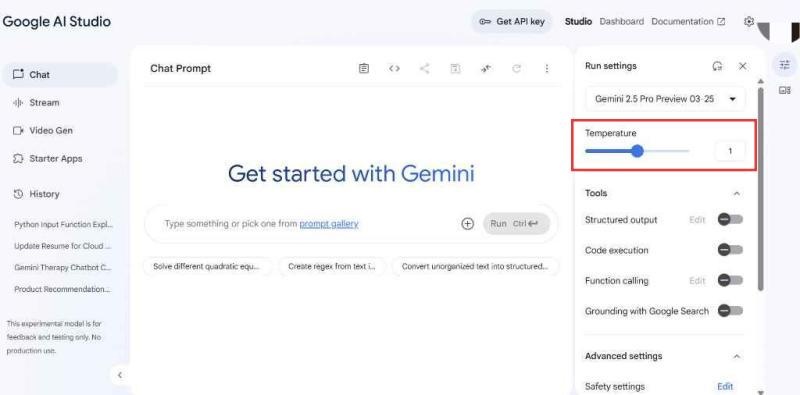Collapse the left sidebar with chevron
Image resolution: width=800 pixels, height=395 pixels.
(x=119, y=375)
